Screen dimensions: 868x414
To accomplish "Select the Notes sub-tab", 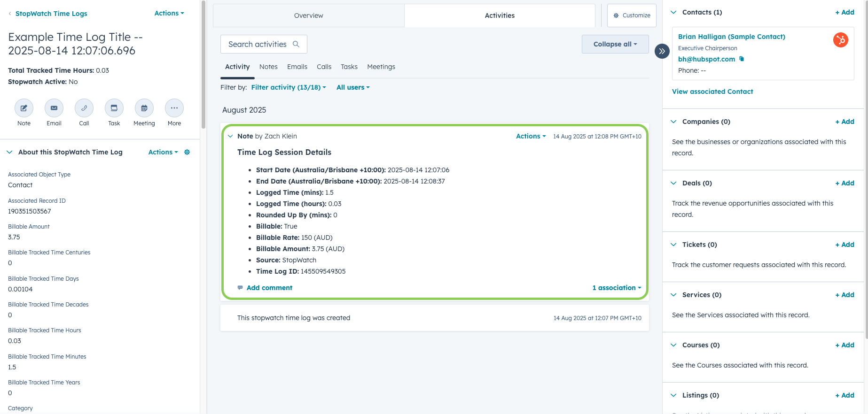I will tap(268, 67).
